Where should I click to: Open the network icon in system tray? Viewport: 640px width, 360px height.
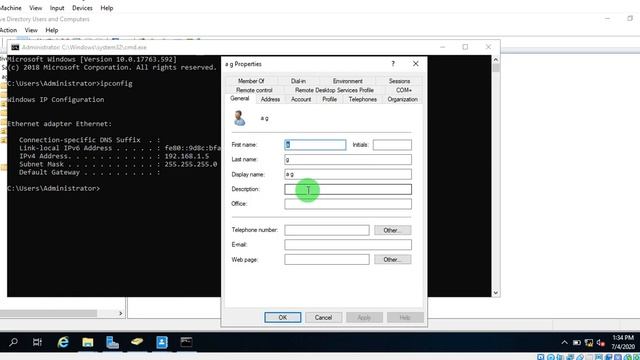[589, 342]
